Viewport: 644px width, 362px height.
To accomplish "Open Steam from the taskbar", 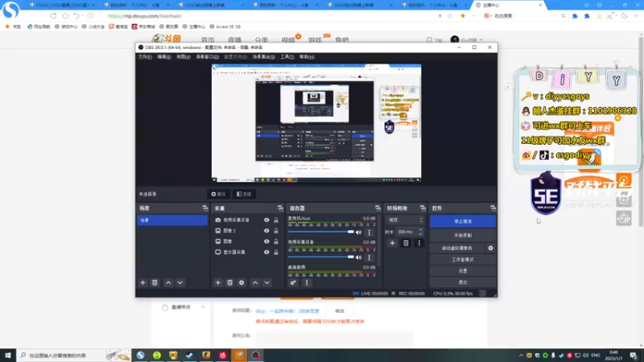I will pos(189,355).
